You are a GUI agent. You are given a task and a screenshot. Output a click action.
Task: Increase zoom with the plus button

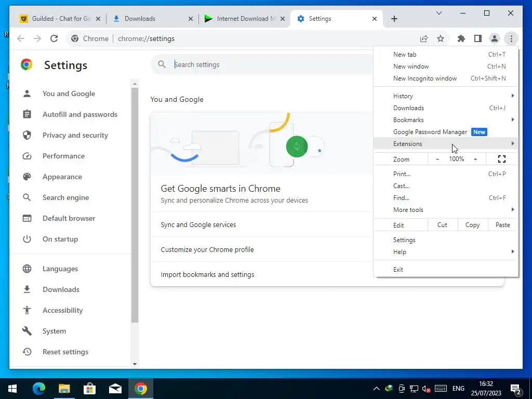click(x=475, y=159)
